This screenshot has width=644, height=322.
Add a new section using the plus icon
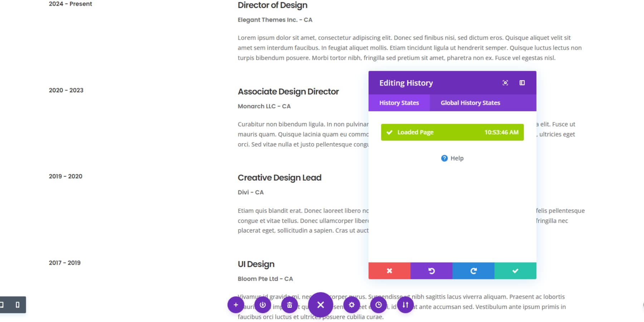[x=236, y=305]
